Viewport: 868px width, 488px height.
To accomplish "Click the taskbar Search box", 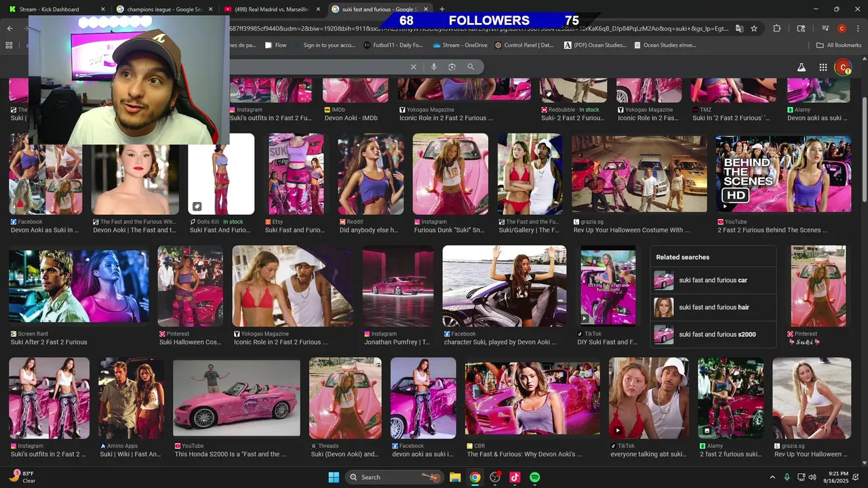I will point(394,477).
